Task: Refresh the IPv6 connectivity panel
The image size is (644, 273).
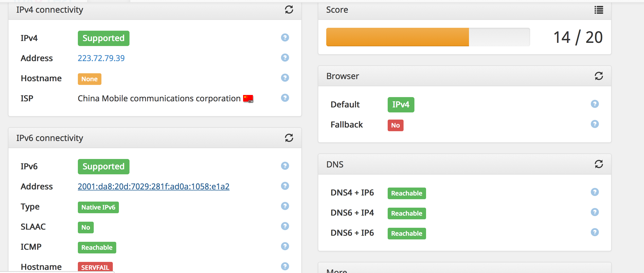Action: [289, 138]
